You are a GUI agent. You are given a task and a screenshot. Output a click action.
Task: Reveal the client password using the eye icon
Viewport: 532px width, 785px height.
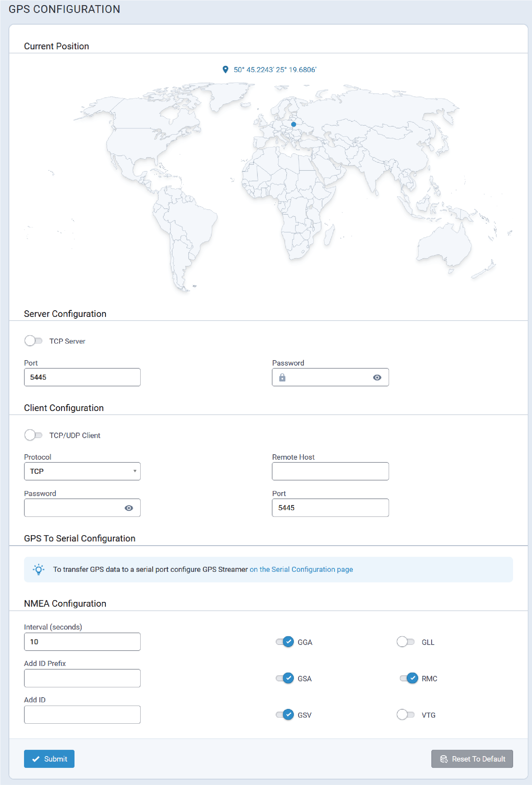click(129, 508)
